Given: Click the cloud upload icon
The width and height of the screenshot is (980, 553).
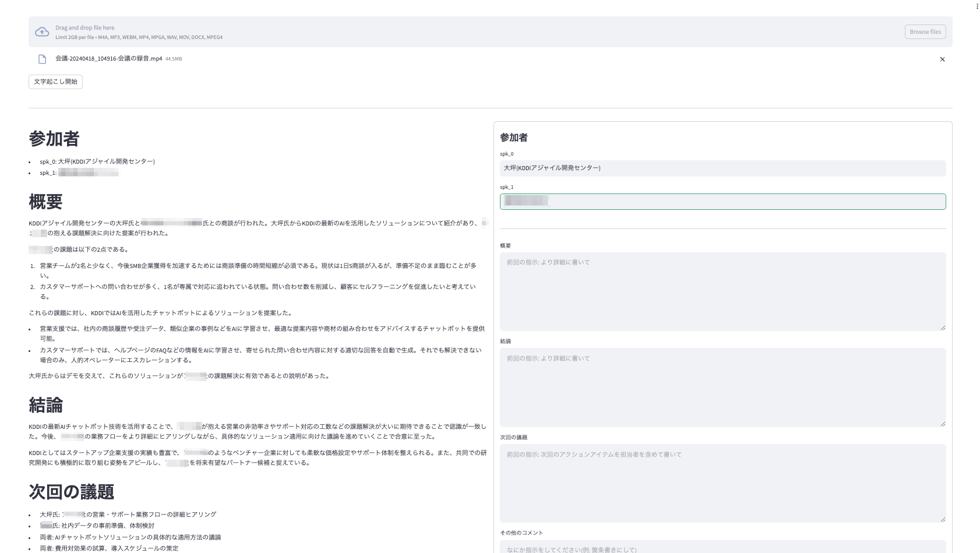Looking at the screenshot, I should (42, 32).
